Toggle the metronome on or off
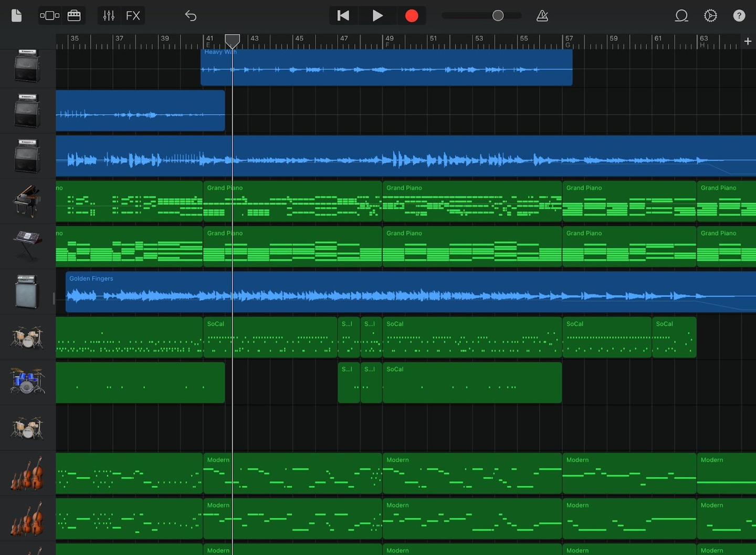This screenshot has width=756, height=555. pyautogui.click(x=542, y=16)
